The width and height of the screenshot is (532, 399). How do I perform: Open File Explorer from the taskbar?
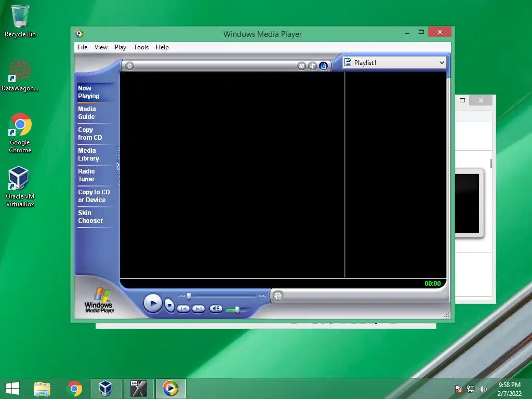(x=42, y=389)
